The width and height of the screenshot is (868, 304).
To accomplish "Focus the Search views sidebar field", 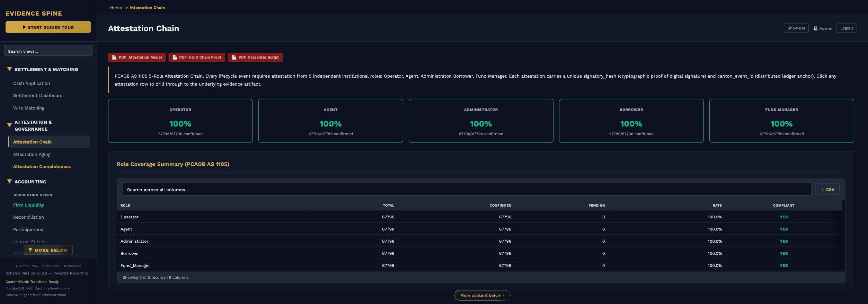I will [x=48, y=51].
